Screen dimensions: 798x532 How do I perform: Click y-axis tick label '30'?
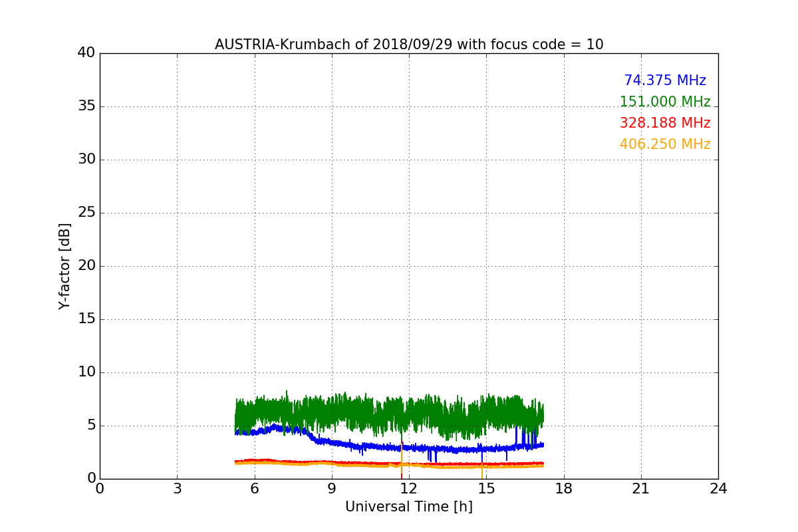pyautogui.click(x=86, y=160)
